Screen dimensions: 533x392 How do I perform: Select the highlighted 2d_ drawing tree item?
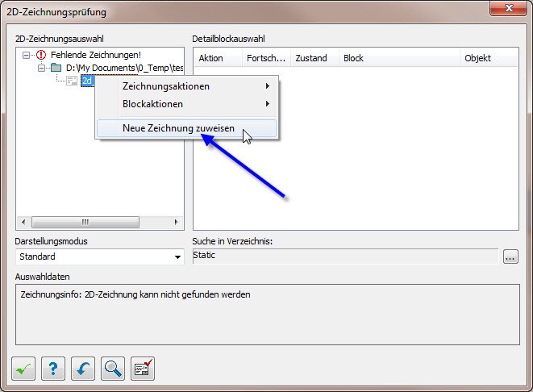click(88, 81)
